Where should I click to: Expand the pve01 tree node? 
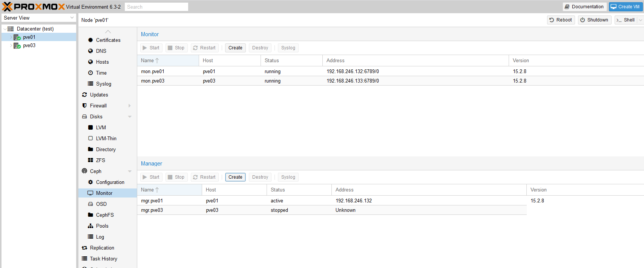(x=11, y=37)
